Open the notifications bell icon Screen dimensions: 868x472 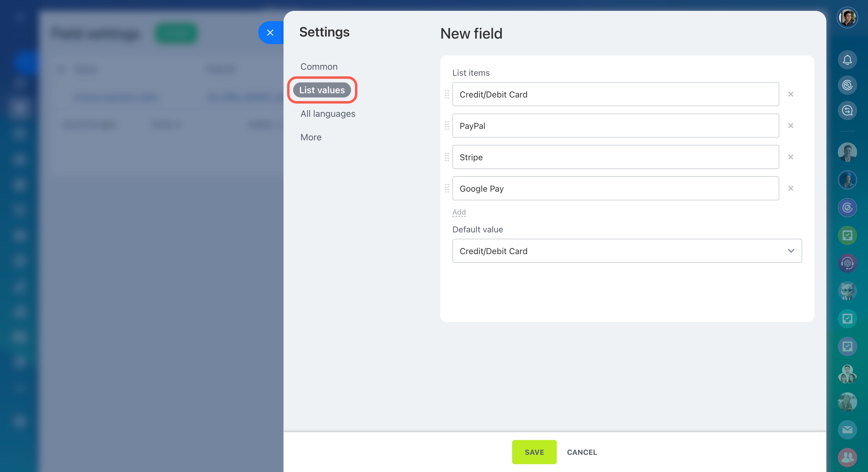click(847, 60)
